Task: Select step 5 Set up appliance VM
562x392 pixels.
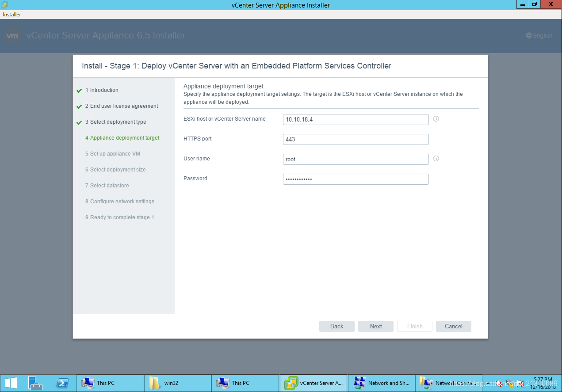Action: coord(113,154)
